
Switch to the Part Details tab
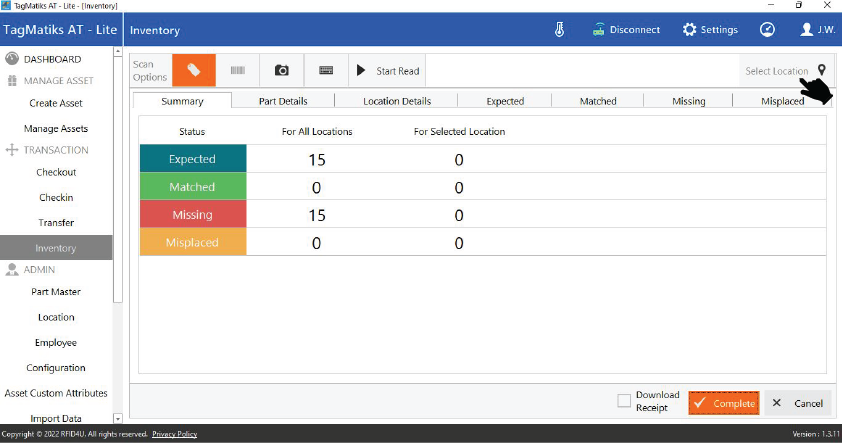(x=283, y=101)
